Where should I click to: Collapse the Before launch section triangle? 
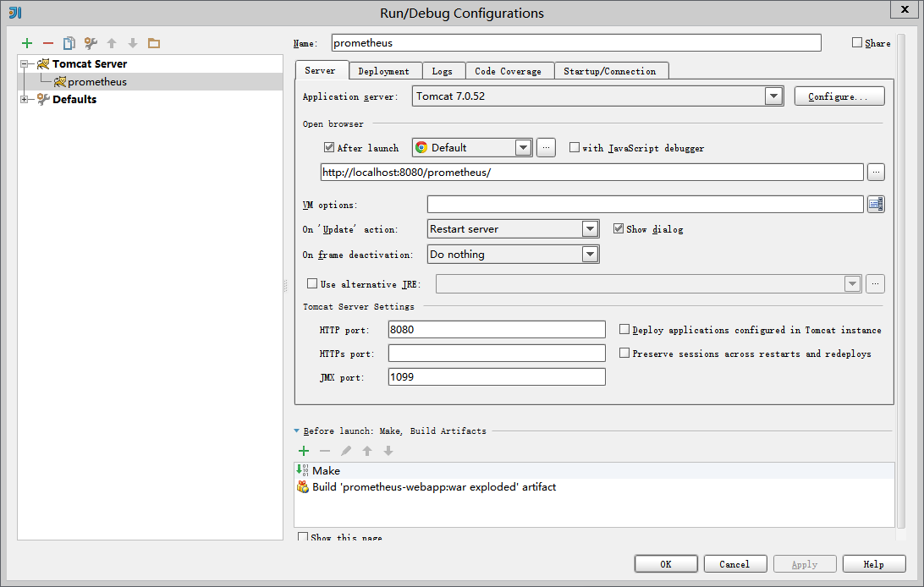tap(296, 431)
